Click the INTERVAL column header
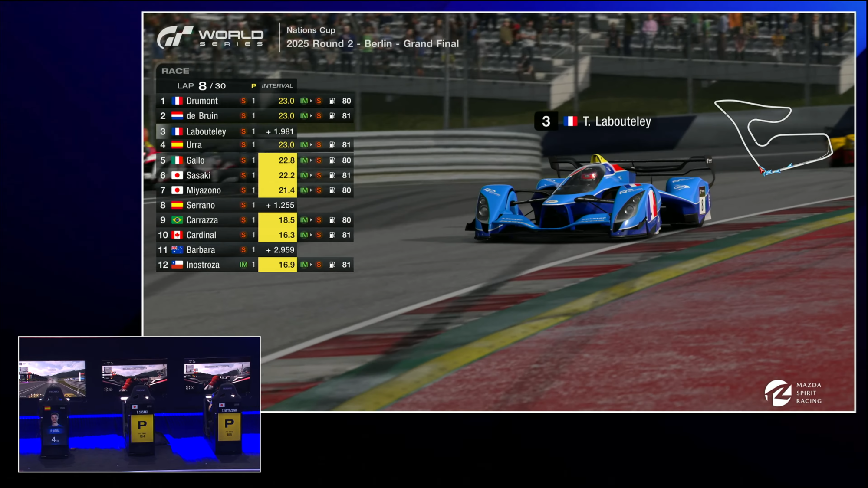The height and width of the screenshot is (488, 868). click(x=277, y=86)
